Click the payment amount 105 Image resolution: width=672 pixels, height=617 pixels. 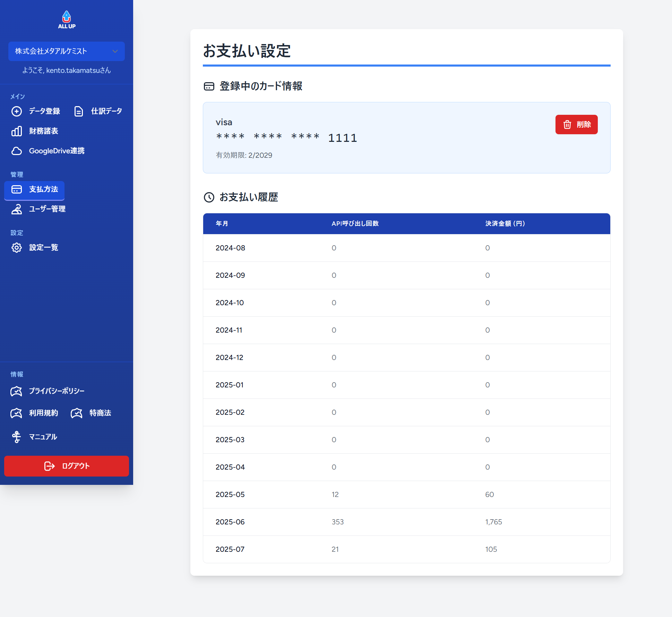(x=491, y=549)
